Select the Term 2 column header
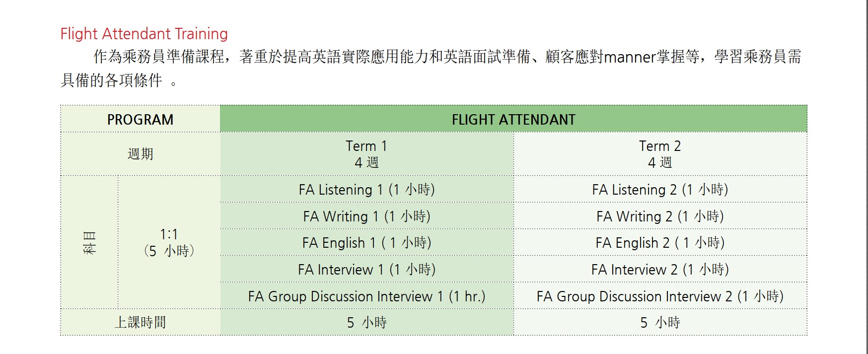 point(660,154)
